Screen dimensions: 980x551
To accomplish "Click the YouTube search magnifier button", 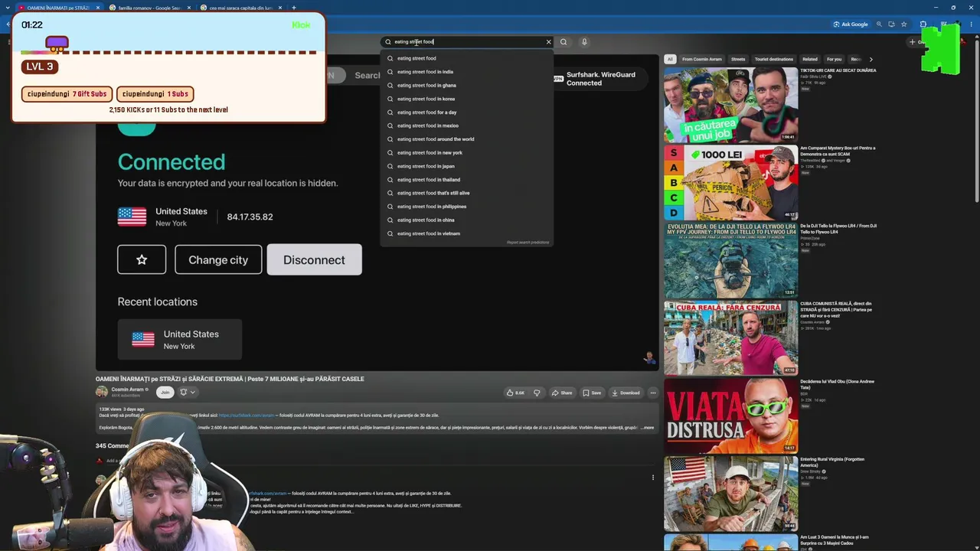I will [x=563, y=42].
